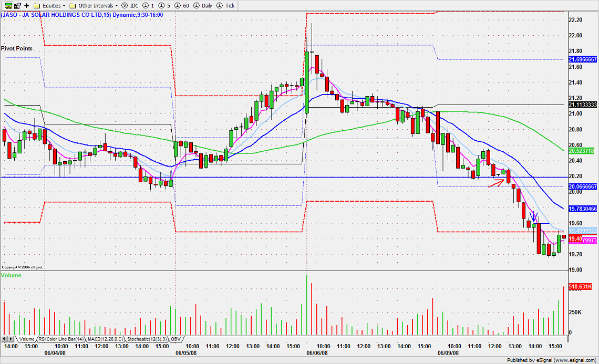Viewport: 599px width, 364px height.
Task: Click the black plus icon in toolbar
Action: [x=27, y=5]
